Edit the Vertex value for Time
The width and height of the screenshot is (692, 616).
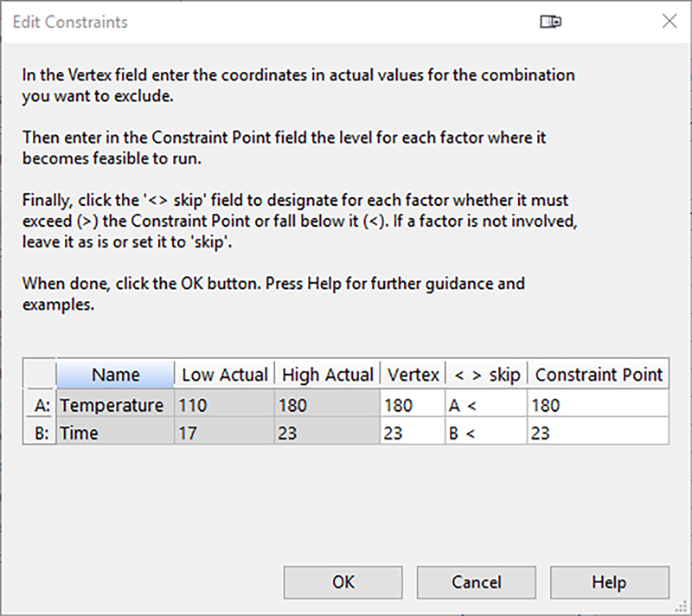(412, 433)
